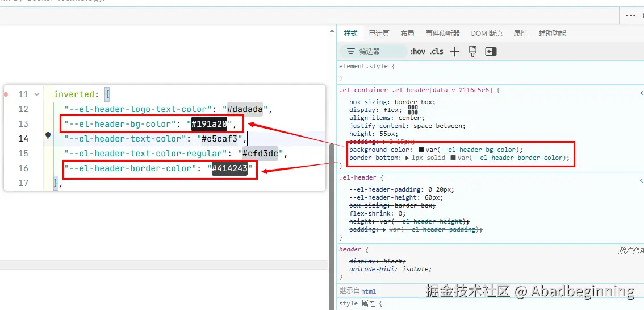Select the DOM 断点 tab

(x=487, y=34)
